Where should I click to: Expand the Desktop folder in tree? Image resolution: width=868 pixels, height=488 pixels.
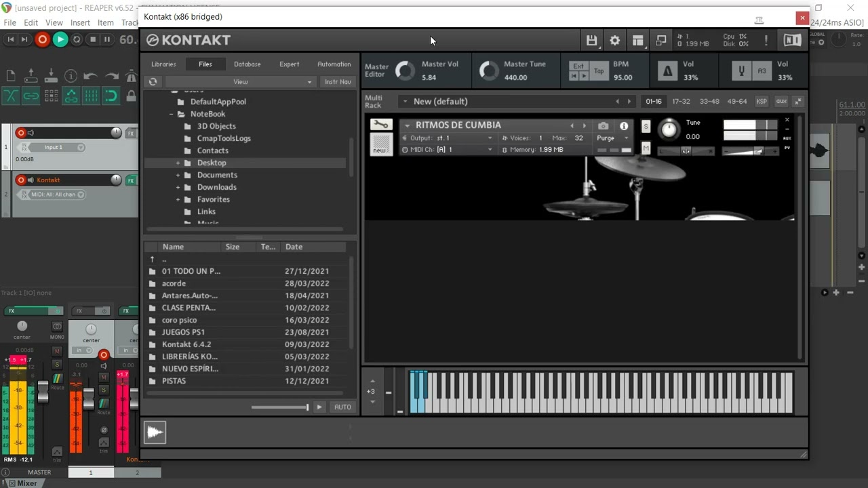[x=178, y=163]
